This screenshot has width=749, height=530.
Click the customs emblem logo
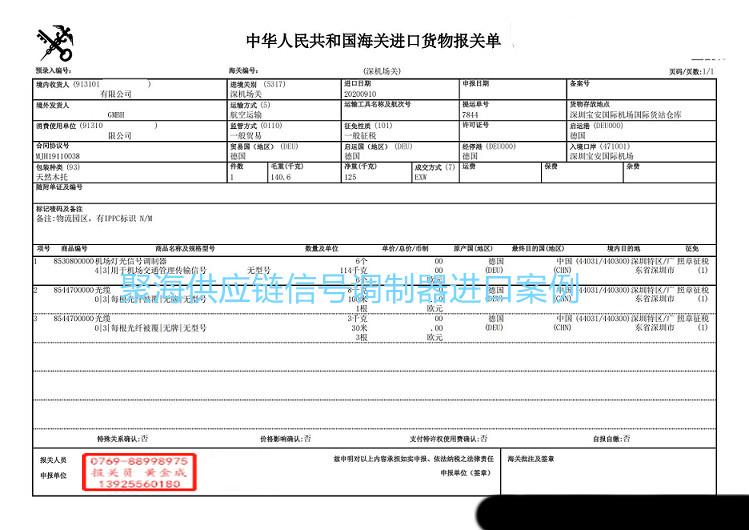pyautogui.click(x=55, y=43)
